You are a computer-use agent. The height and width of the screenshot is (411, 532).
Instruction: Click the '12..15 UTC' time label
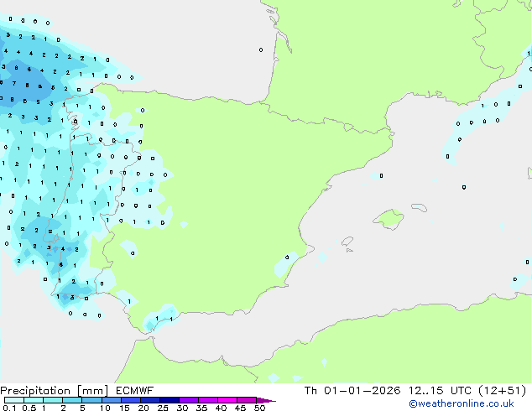point(440,391)
